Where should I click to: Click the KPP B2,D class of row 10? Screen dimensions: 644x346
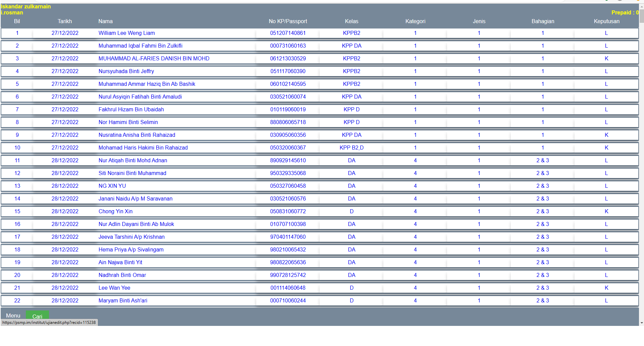pyautogui.click(x=351, y=148)
